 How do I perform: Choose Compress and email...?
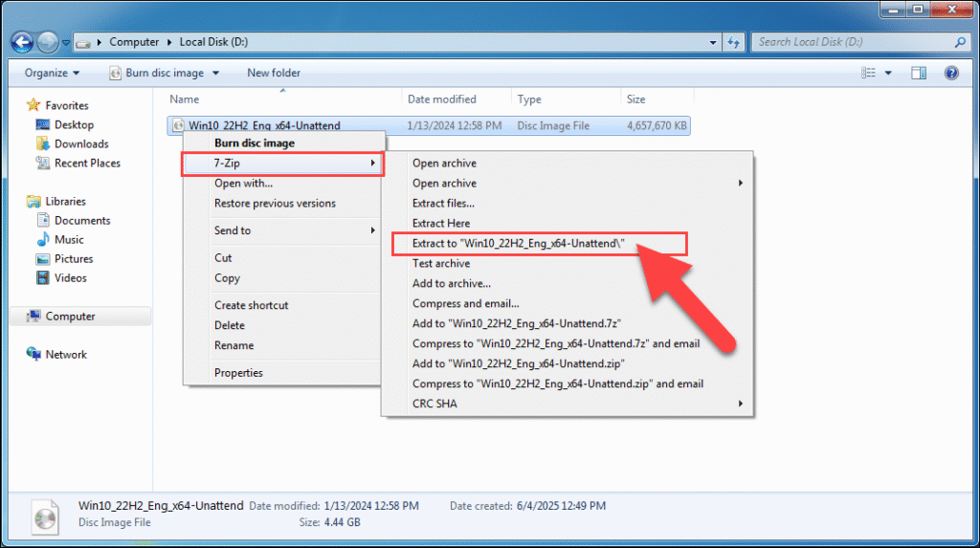pos(568,303)
